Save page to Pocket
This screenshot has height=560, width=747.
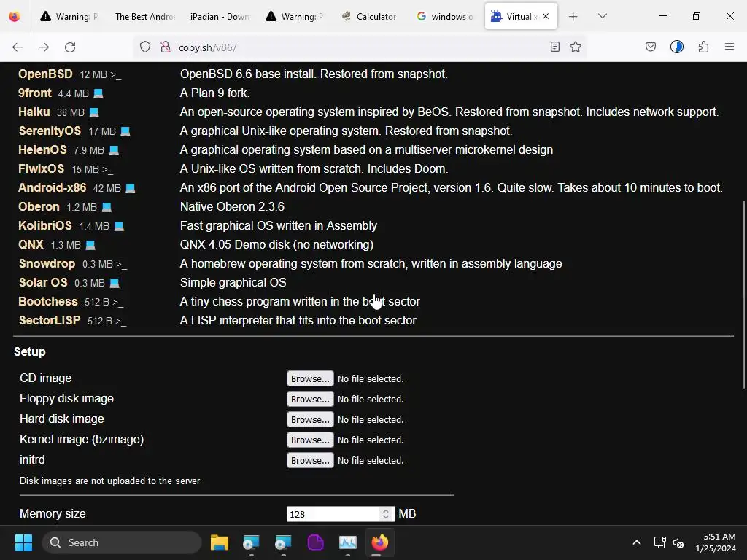click(x=650, y=47)
